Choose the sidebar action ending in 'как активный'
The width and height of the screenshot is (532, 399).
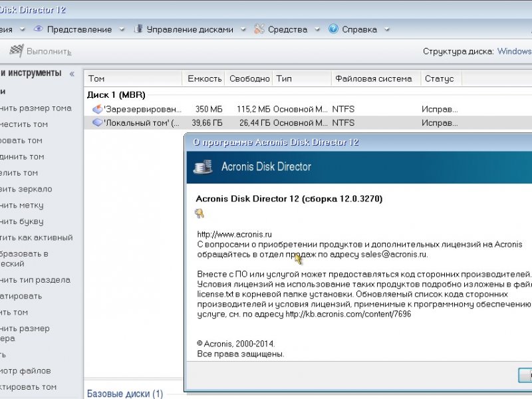(37, 238)
